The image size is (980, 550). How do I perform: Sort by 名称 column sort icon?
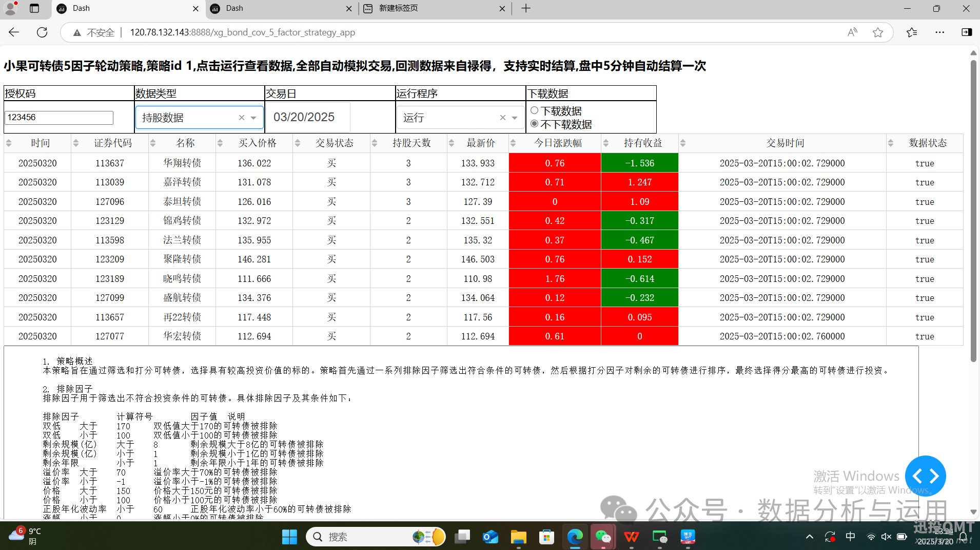pyautogui.click(x=153, y=143)
